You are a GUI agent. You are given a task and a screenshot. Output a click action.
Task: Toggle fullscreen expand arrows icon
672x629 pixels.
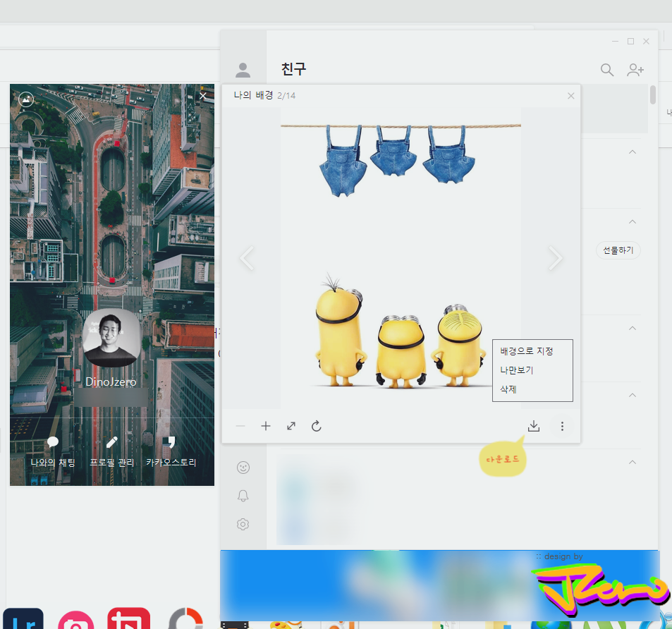tap(291, 426)
